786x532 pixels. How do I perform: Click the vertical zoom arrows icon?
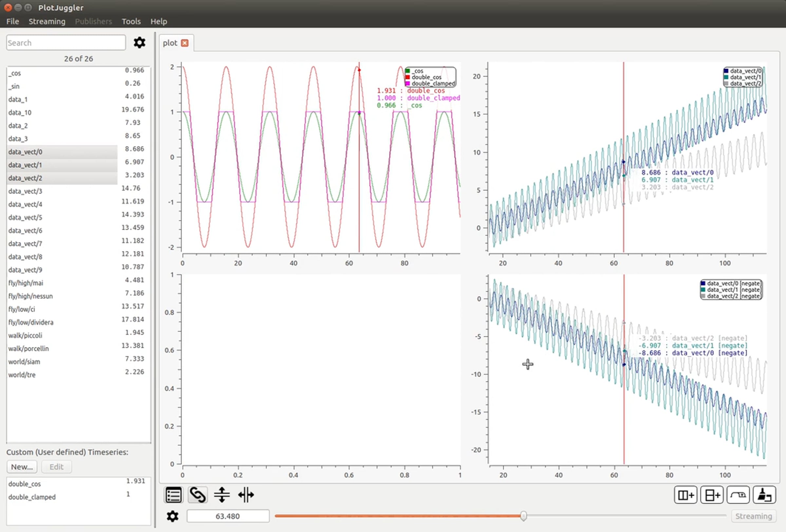222,495
